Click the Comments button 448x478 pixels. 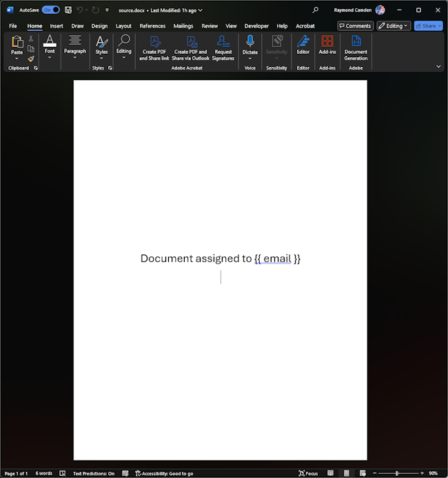pyautogui.click(x=355, y=26)
